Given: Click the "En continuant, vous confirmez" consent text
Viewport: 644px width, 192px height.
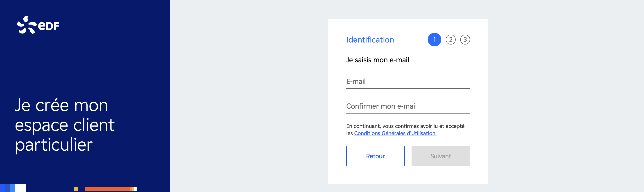Looking at the screenshot, I should coord(405,126).
